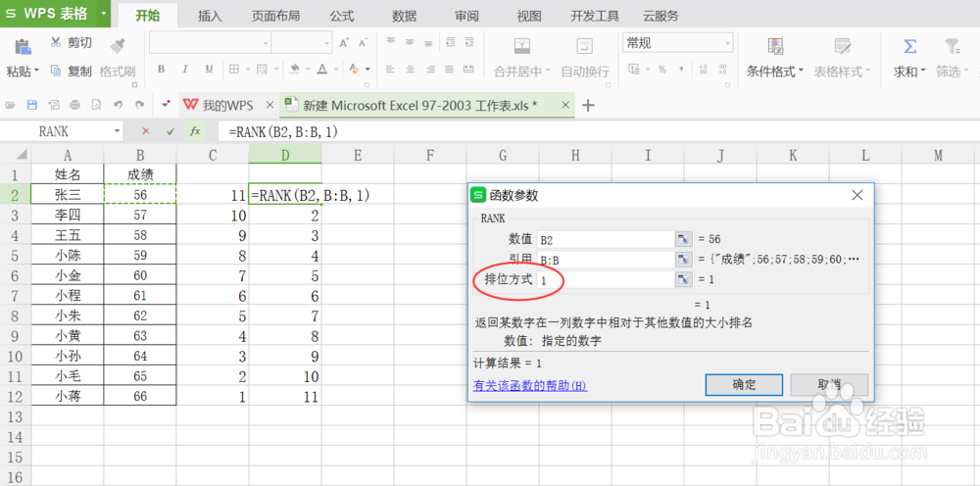
Task: Click the redo arrow icon
Action: pyautogui.click(x=140, y=105)
